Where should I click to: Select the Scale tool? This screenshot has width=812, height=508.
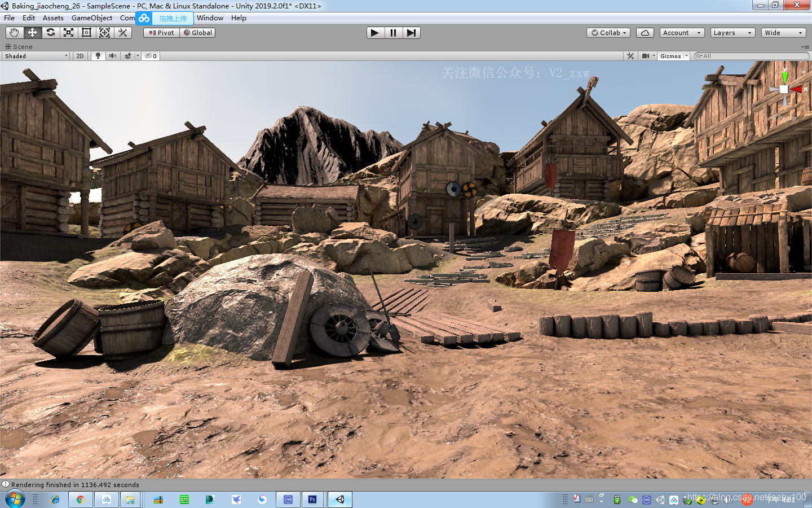point(68,33)
